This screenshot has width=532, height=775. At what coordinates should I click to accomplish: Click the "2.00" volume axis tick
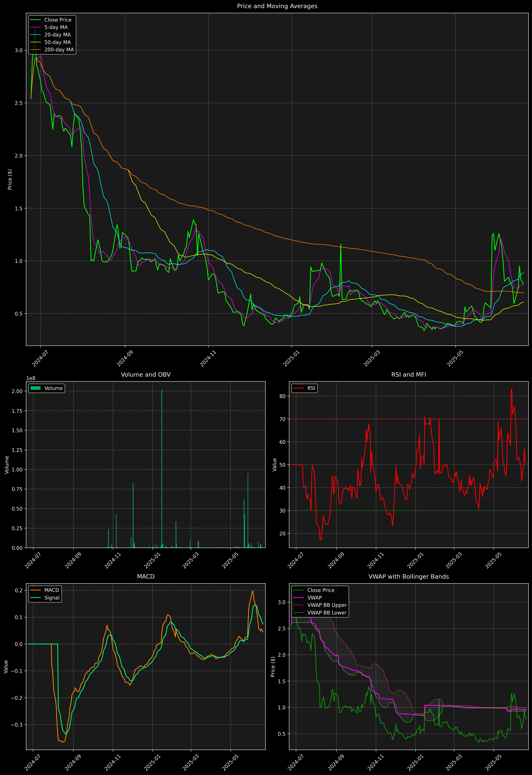click(x=17, y=391)
